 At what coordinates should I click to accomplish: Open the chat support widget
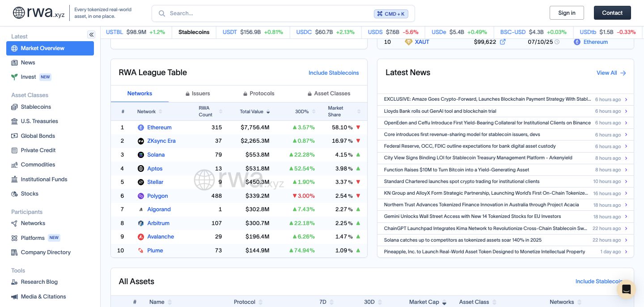(x=626, y=289)
